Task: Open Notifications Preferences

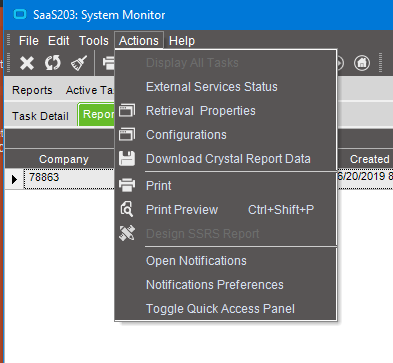Action: click(226, 285)
